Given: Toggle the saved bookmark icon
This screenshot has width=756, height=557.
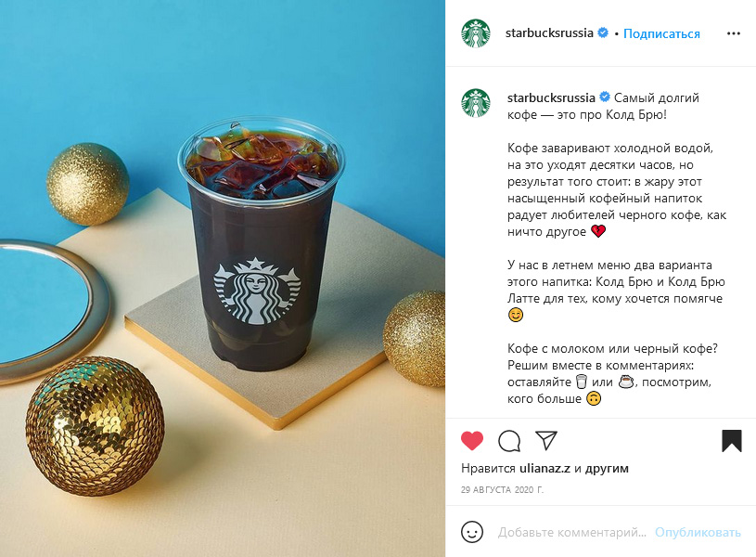Looking at the screenshot, I should [x=731, y=441].
